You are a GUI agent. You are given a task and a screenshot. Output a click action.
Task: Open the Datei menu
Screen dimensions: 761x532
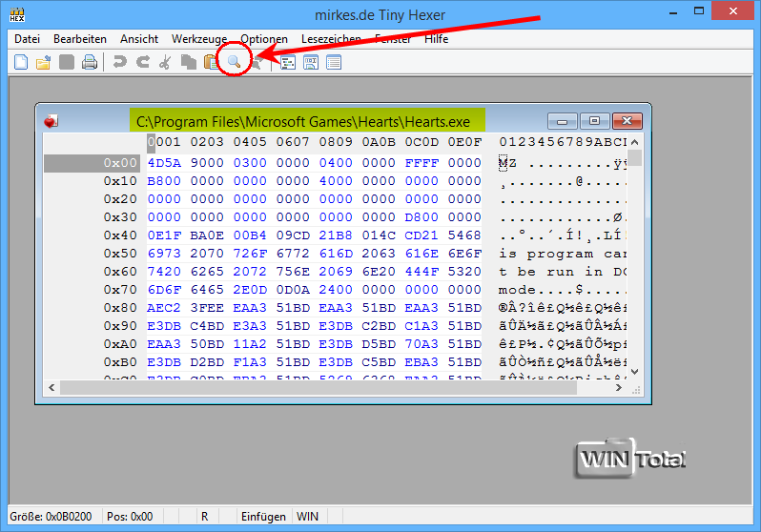[x=28, y=39]
